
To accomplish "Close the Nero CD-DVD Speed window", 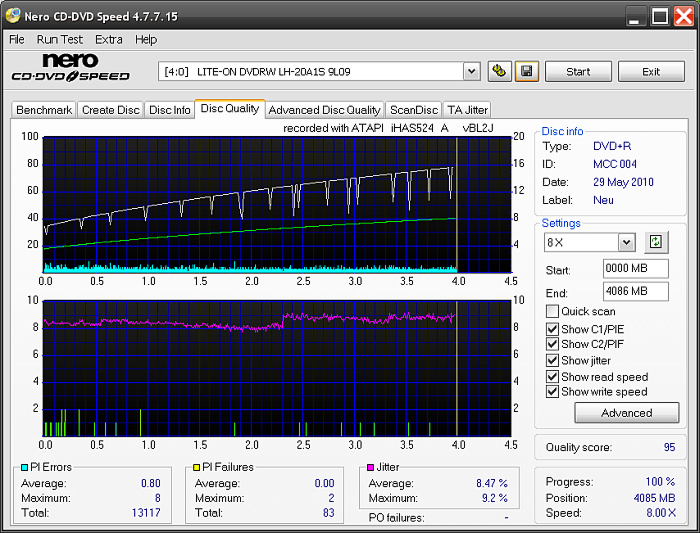I will [x=684, y=16].
